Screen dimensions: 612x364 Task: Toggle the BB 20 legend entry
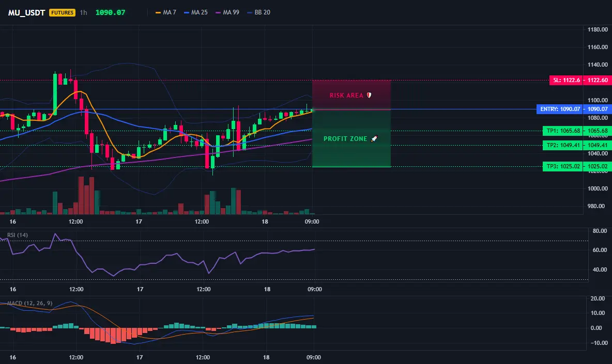259,12
